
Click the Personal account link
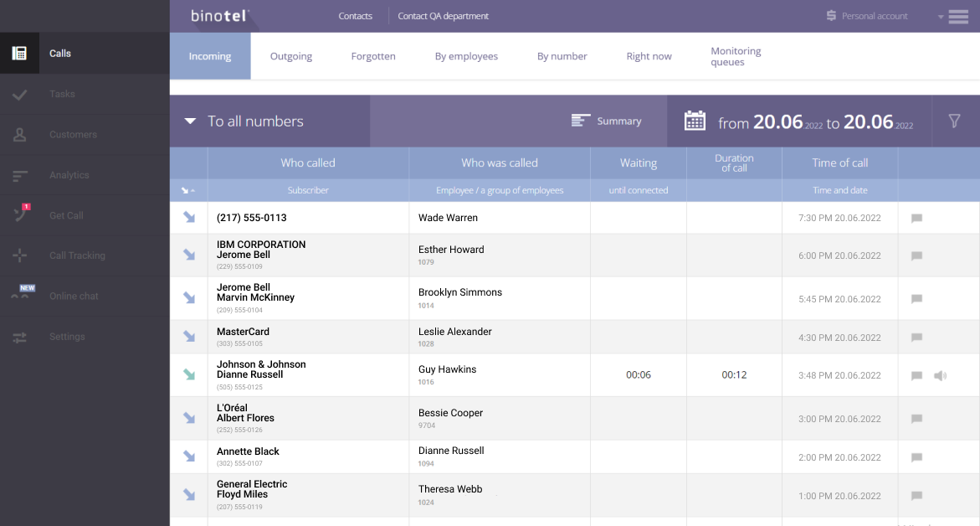pyautogui.click(x=875, y=16)
